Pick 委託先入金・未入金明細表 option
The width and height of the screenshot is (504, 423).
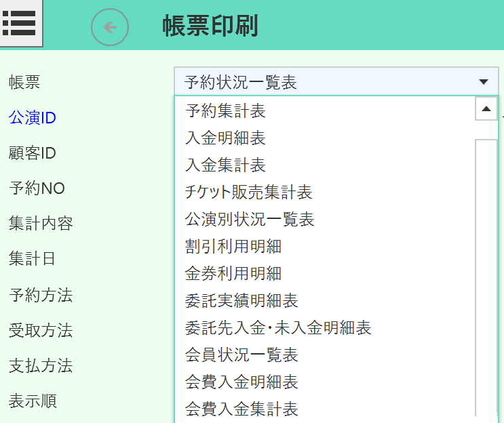pyautogui.click(x=278, y=328)
